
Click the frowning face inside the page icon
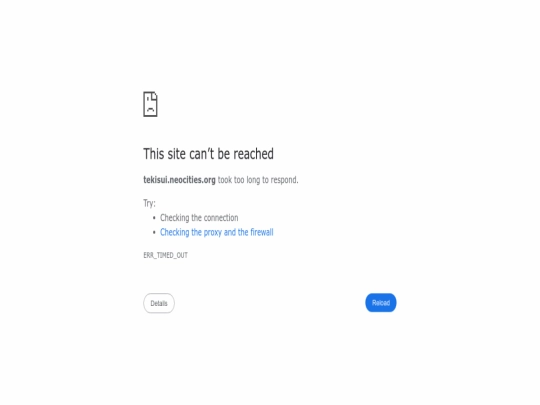(150, 106)
